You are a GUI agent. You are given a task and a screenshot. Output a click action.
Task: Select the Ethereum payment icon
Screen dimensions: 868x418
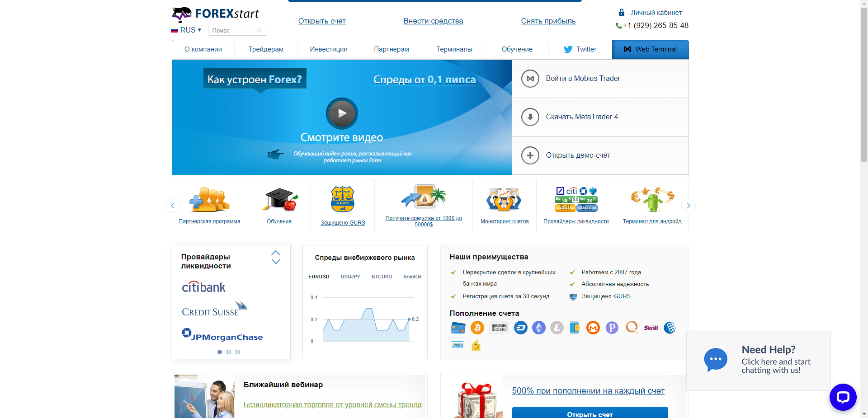(x=538, y=328)
